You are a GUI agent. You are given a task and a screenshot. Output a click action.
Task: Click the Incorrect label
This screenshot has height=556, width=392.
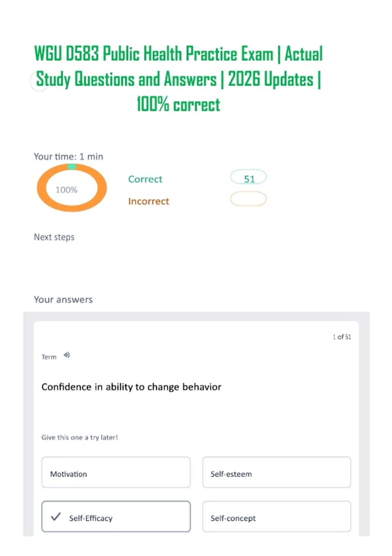click(149, 201)
